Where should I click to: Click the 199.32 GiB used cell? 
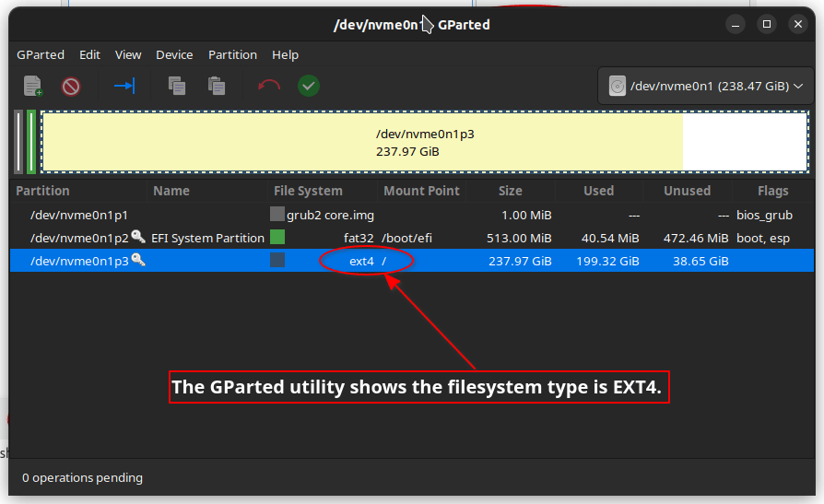608,261
